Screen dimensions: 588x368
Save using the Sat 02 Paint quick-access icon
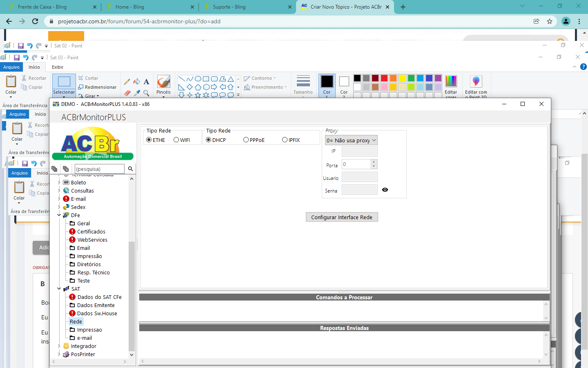tap(21, 46)
